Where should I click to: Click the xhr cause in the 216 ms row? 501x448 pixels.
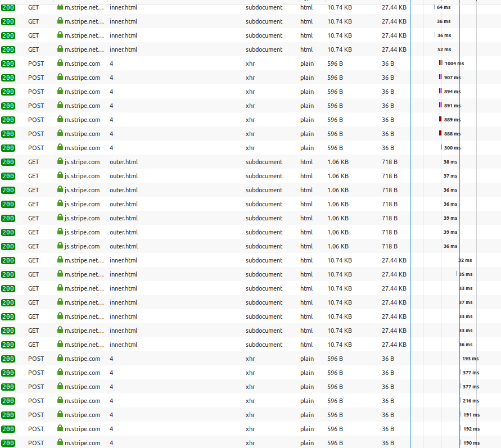coord(250,401)
